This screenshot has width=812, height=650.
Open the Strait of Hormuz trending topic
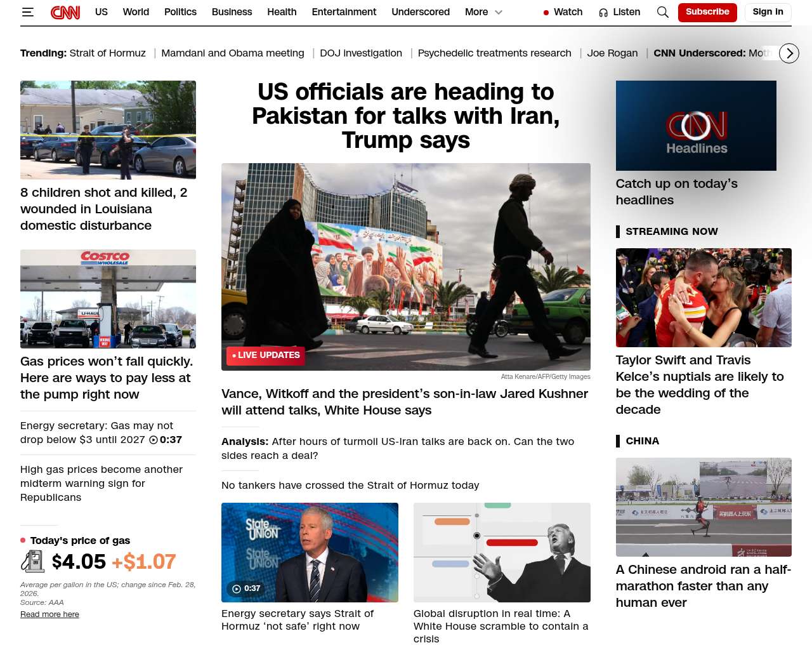[x=108, y=53]
